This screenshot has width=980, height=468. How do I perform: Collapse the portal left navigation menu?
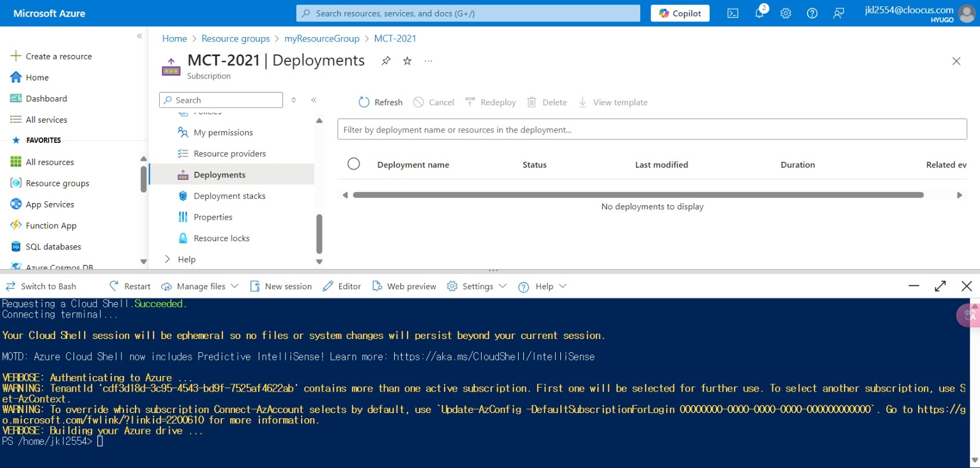140,36
